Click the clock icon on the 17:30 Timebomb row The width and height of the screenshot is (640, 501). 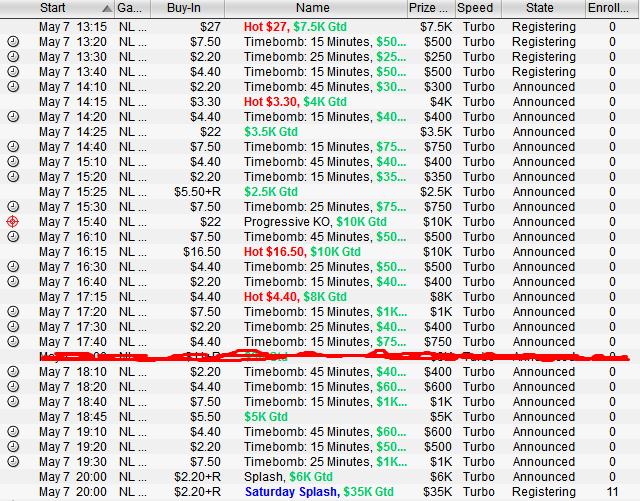click(x=13, y=327)
